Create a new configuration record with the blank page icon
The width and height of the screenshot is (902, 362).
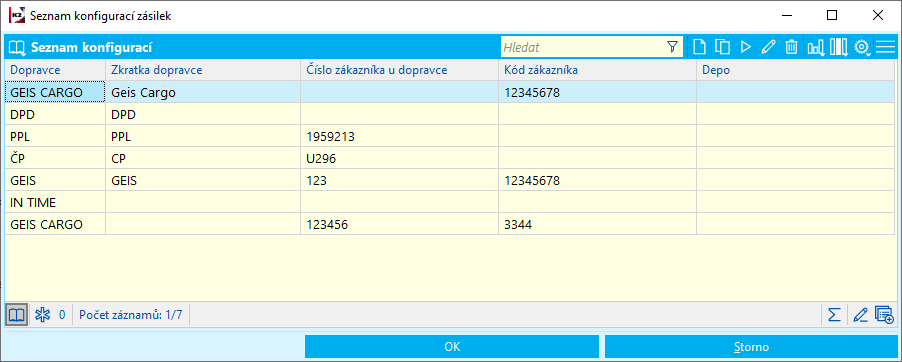pyautogui.click(x=699, y=47)
